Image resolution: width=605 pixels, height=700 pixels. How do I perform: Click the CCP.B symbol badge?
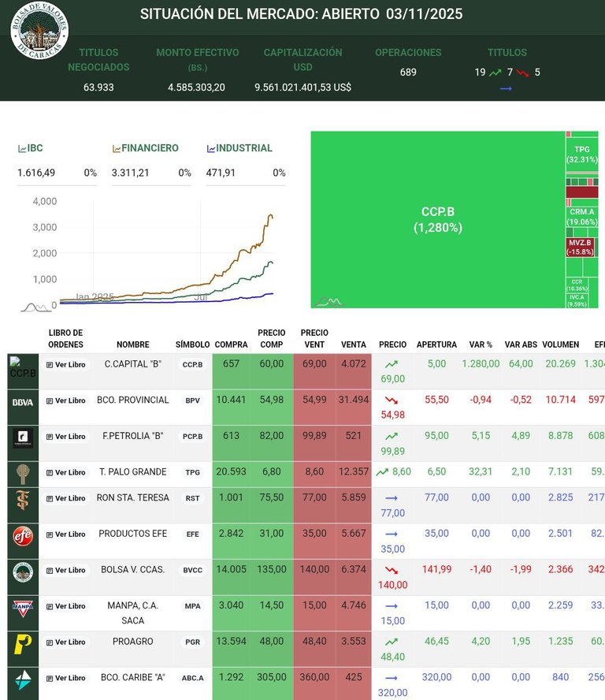[x=192, y=365]
